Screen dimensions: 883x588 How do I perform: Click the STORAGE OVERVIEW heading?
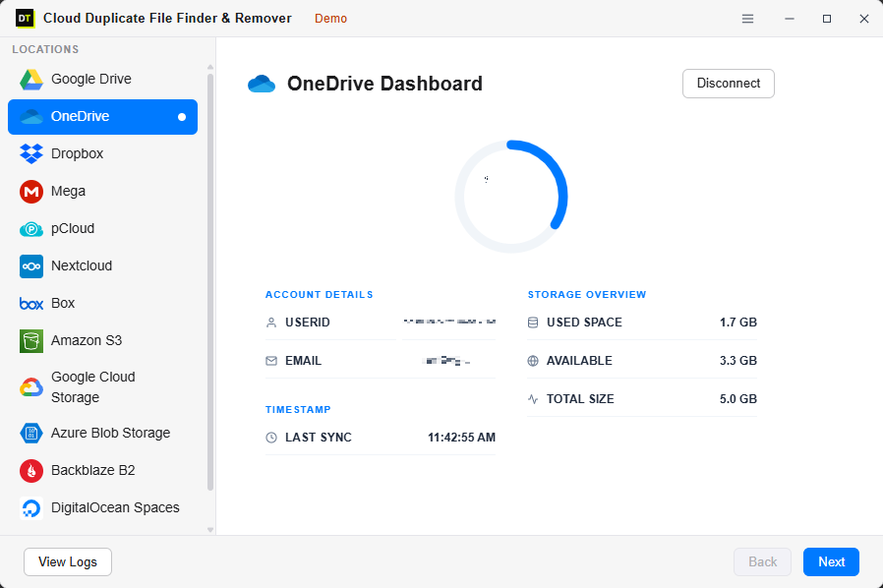[587, 295]
